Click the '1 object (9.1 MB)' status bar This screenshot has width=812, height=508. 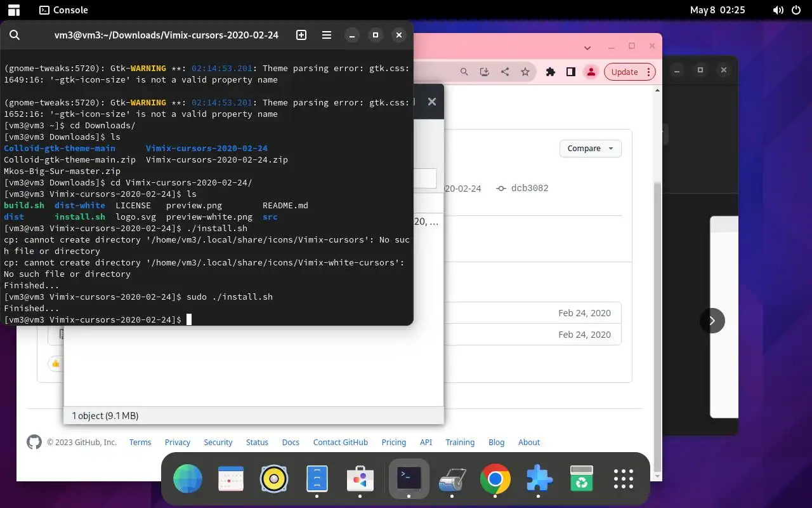[x=254, y=416]
